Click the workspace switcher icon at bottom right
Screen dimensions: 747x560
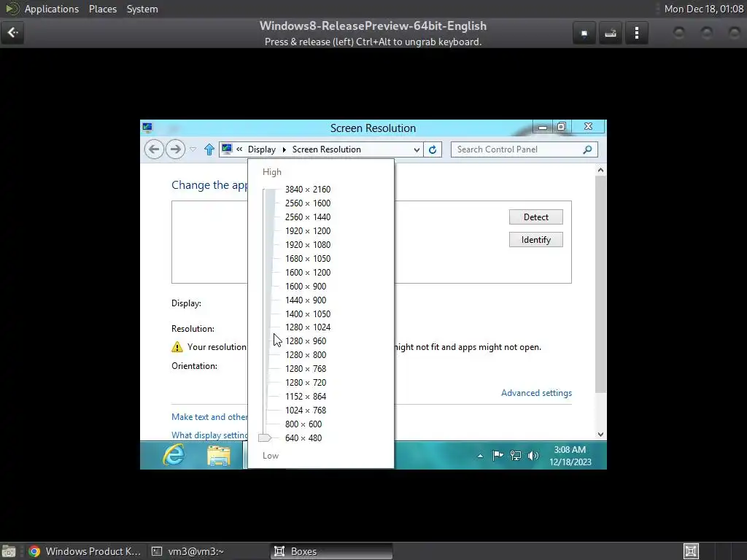pyautogui.click(x=691, y=551)
